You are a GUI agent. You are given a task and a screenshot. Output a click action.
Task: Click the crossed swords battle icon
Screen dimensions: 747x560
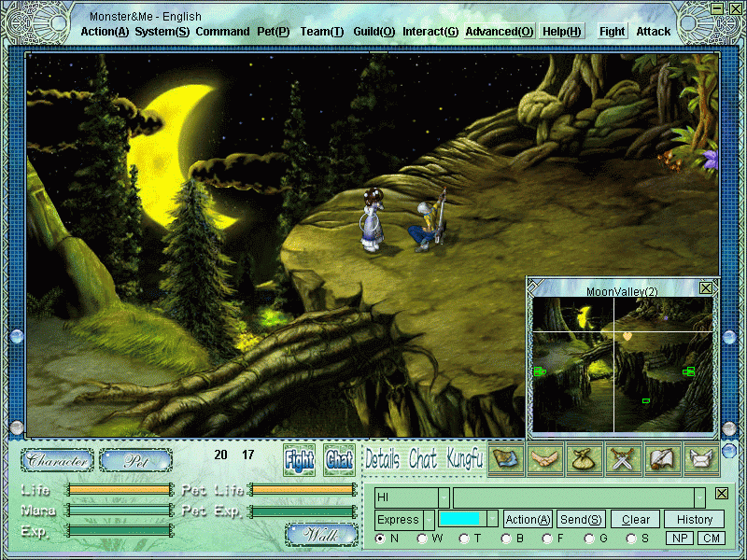623,459
